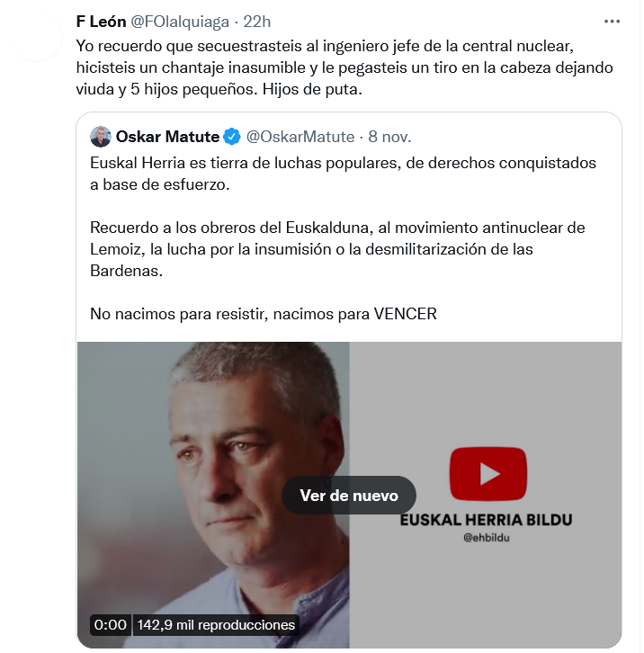Click the quoted paragraph mentioning Lemoiz

[x=337, y=249]
